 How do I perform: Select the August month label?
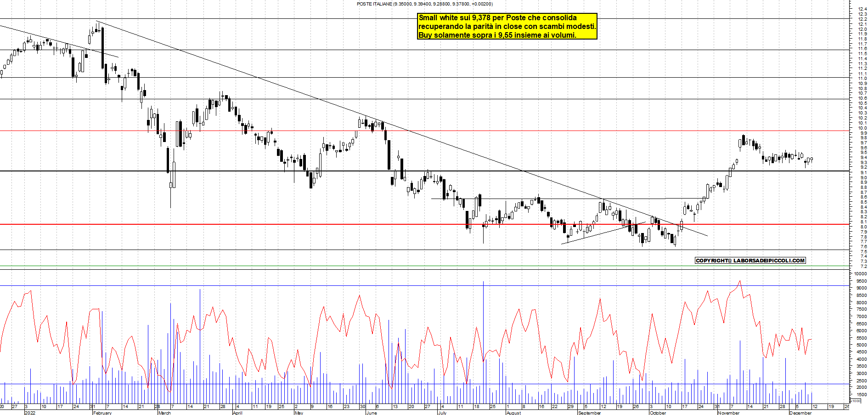tap(513, 413)
